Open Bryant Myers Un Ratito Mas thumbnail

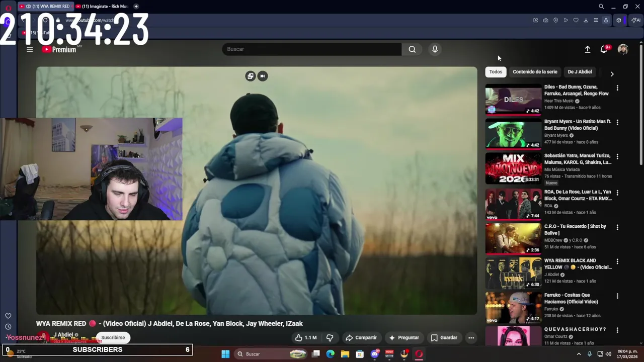tap(513, 134)
